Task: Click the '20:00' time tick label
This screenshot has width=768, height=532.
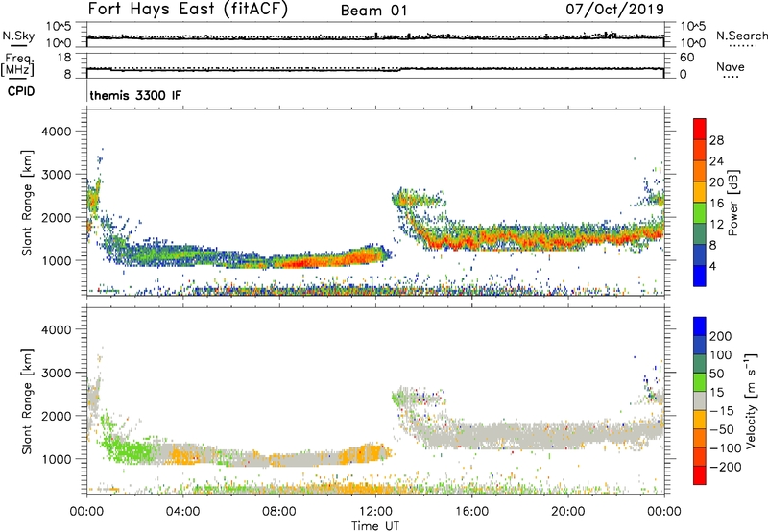Action: pos(567,512)
